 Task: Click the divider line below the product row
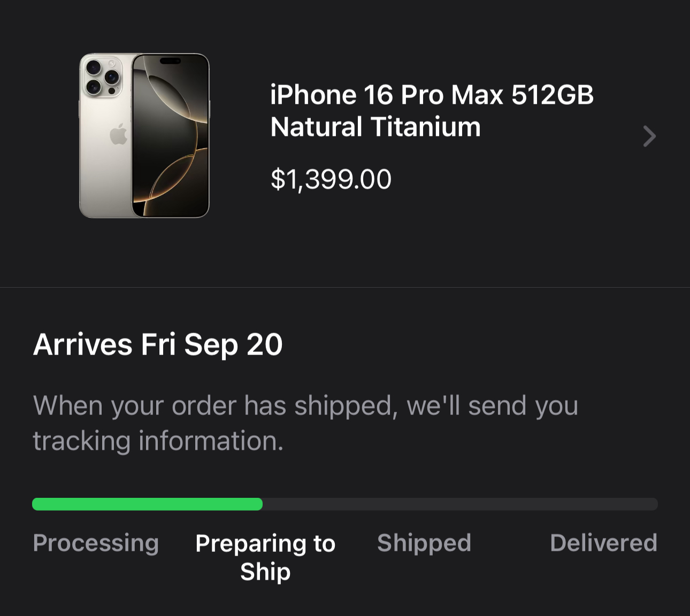345,287
